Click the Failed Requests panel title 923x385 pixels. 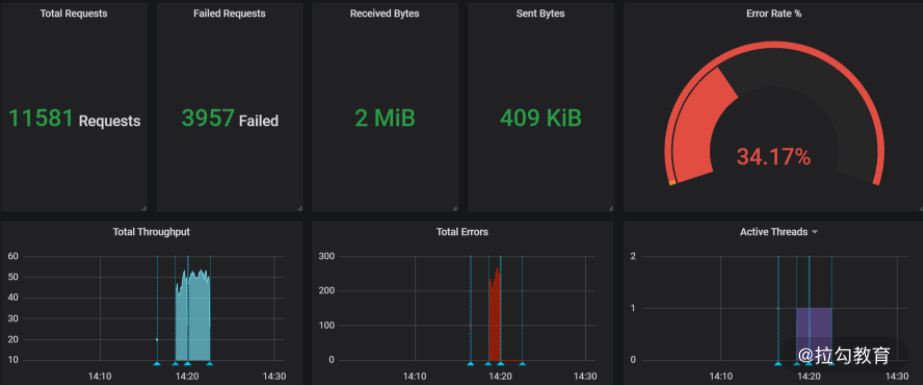tap(230, 13)
